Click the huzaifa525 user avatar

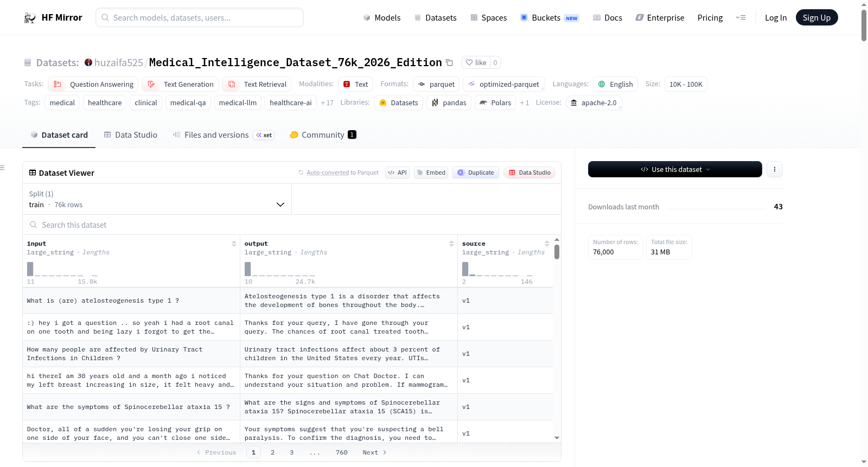click(88, 62)
